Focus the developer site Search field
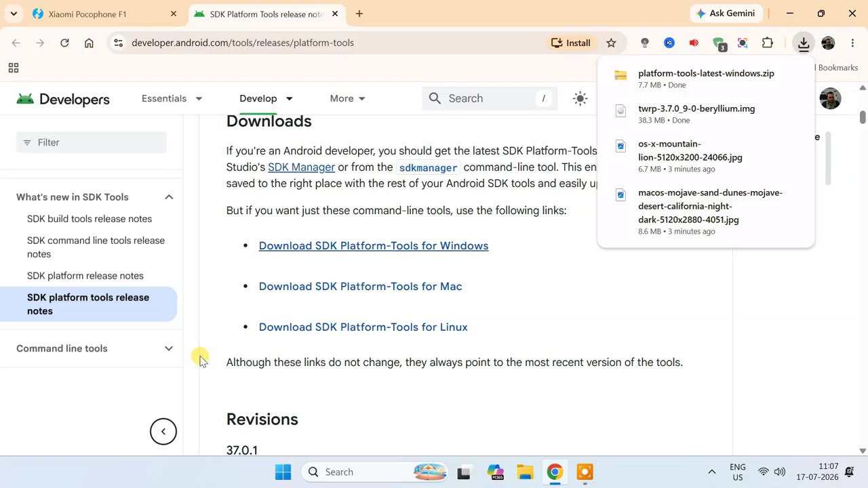 [489, 98]
